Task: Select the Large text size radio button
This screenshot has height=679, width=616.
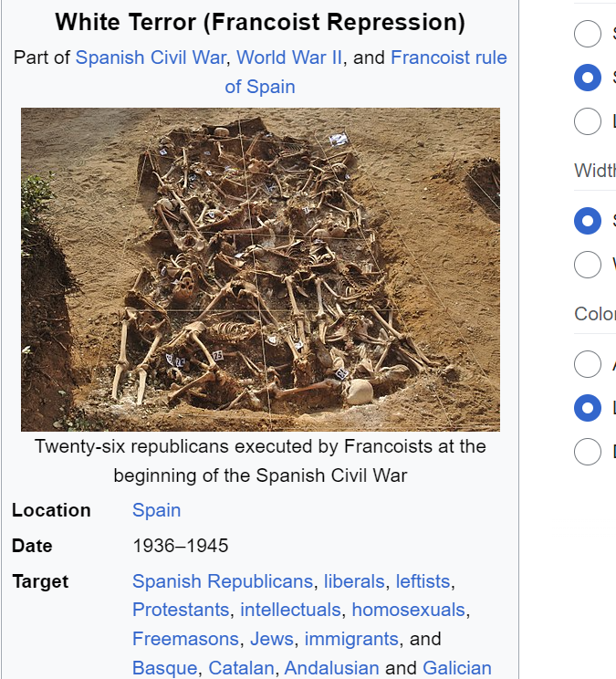Action: (x=588, y=121)
